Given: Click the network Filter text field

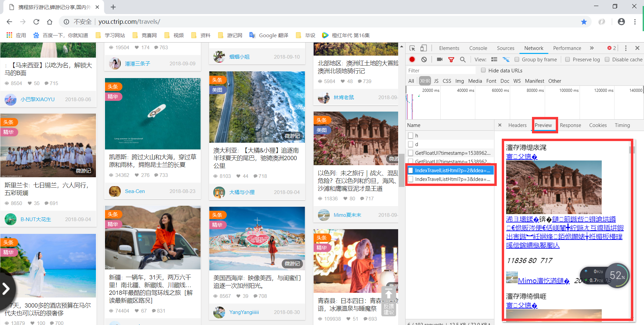Looking at the screenshot, I should pyautogui.click(x=441, y=70).
